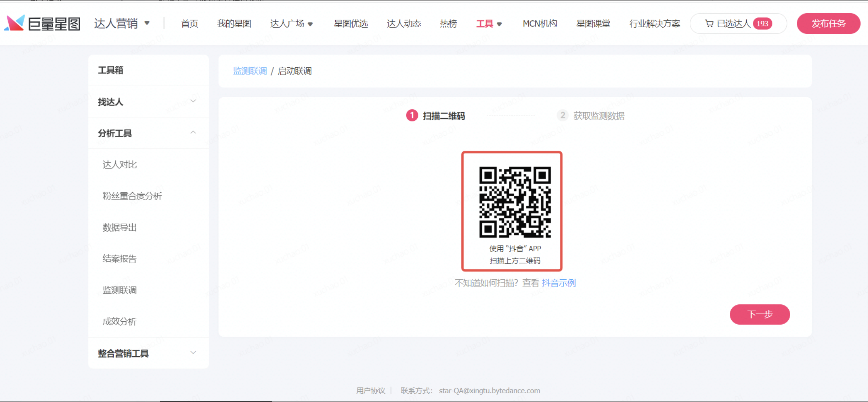
Task: Select 数据导出 in the sidebar
Action: coord(120,227)
